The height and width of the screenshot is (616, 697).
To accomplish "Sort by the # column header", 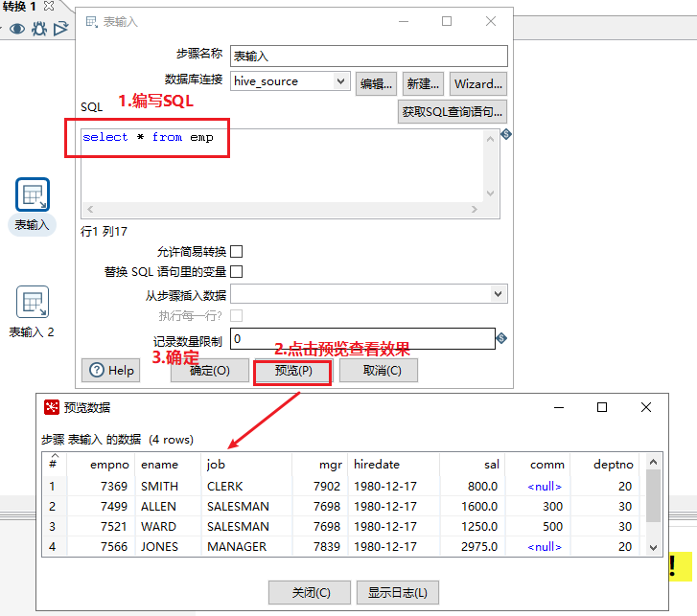I will coord(54,464).
